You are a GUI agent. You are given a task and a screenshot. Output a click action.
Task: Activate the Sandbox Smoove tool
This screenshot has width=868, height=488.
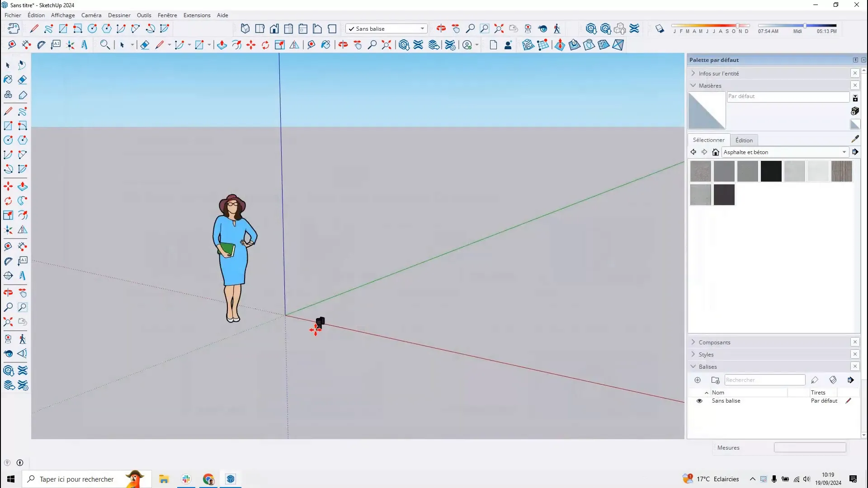coord(560,45)
